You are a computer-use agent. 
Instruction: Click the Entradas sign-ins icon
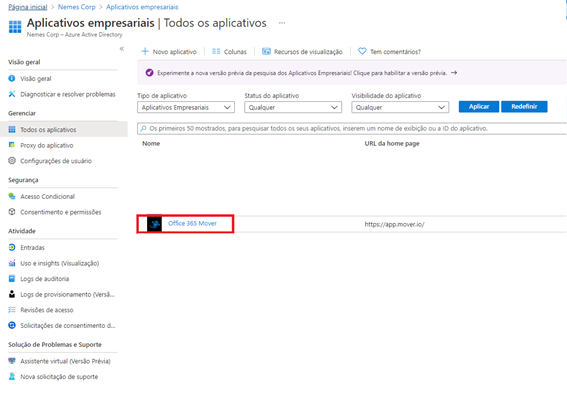12,247
